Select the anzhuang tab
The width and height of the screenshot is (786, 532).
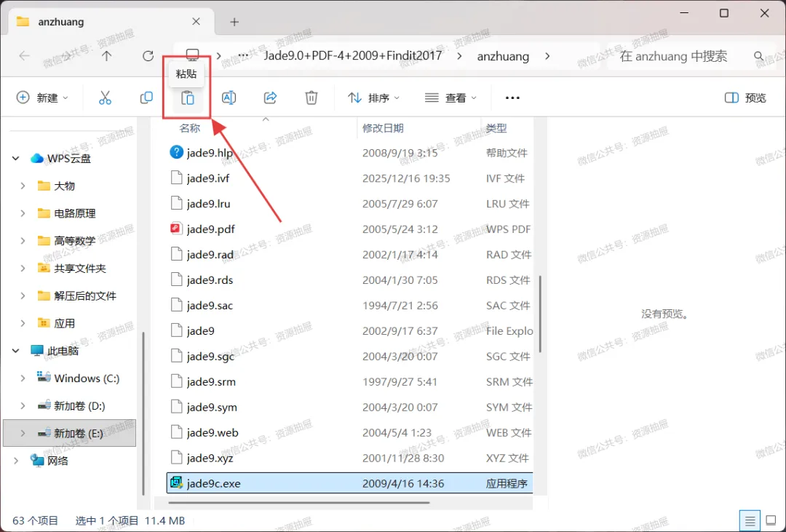111,22
